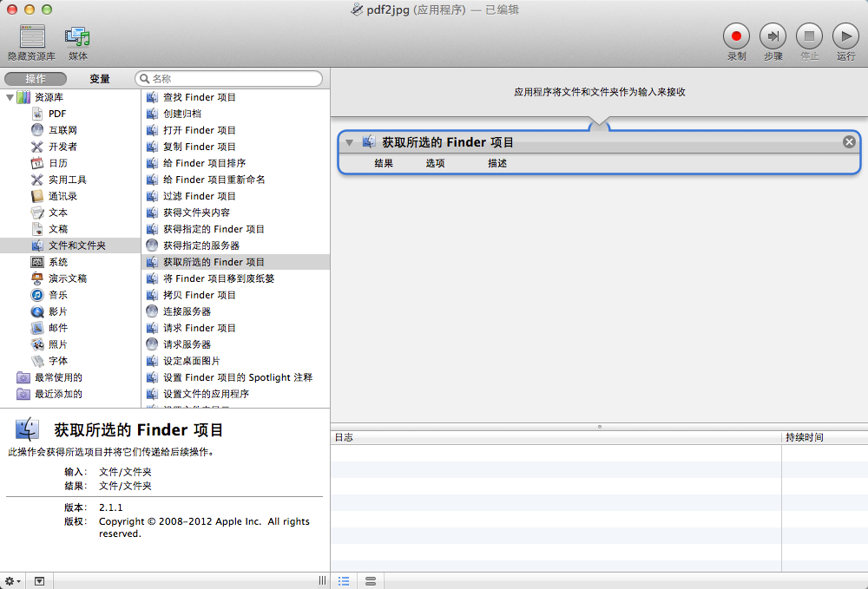
Task: Switch to the 变量 tab
Action: tap(100, 79)
